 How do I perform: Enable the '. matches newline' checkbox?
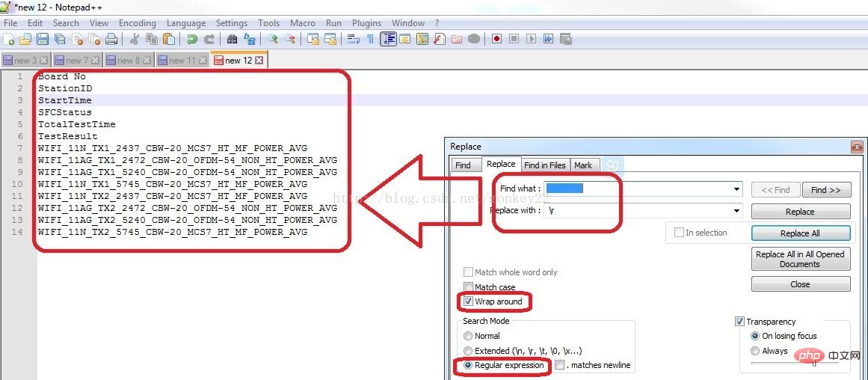560,365
